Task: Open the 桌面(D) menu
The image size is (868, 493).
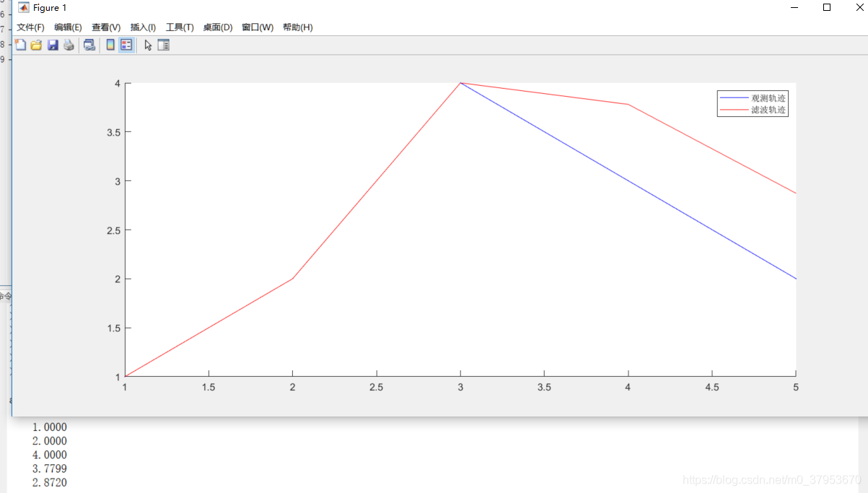Action: (x=217, y=27)
